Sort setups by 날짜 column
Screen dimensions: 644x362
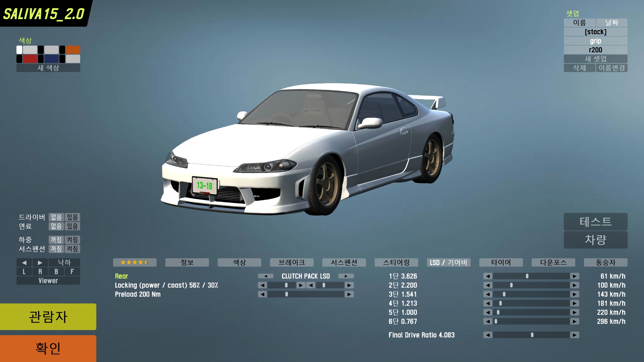point(611,22)
